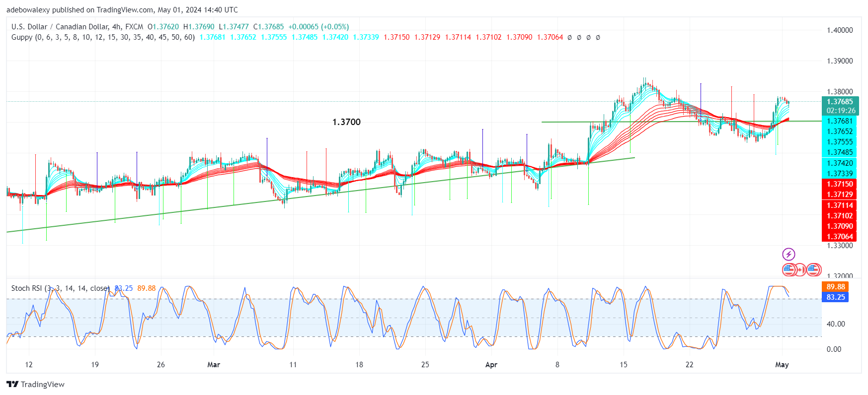Click the 1.33000 price scale label
This screenshot has width=868, height=395.
(840, 246)
